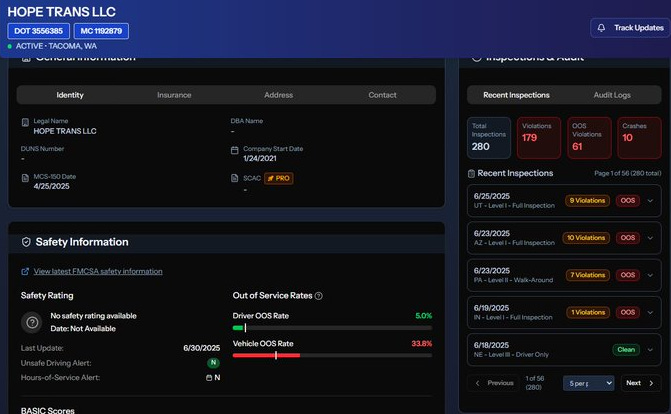The height and width of the screenshot is (414, 671).
Task: Click the bell icon in Track Updates
Action: point(601,28)
